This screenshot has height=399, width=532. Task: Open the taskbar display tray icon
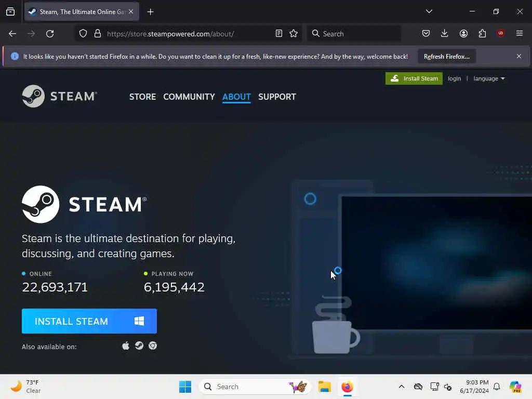434,387
